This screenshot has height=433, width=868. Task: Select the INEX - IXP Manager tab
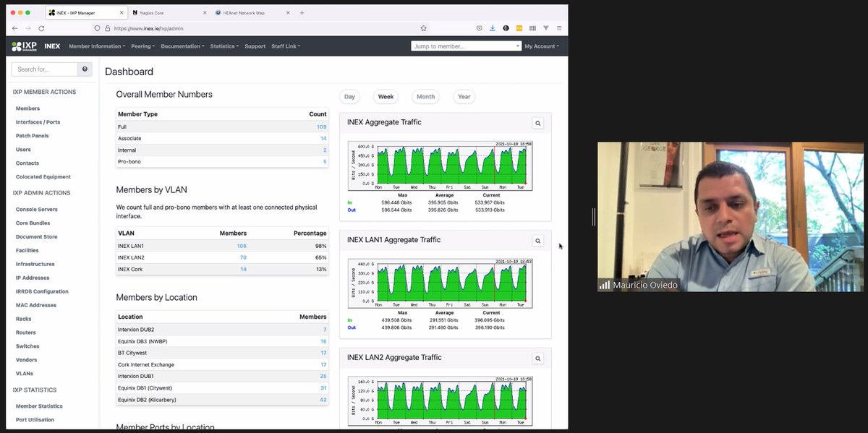86,12
